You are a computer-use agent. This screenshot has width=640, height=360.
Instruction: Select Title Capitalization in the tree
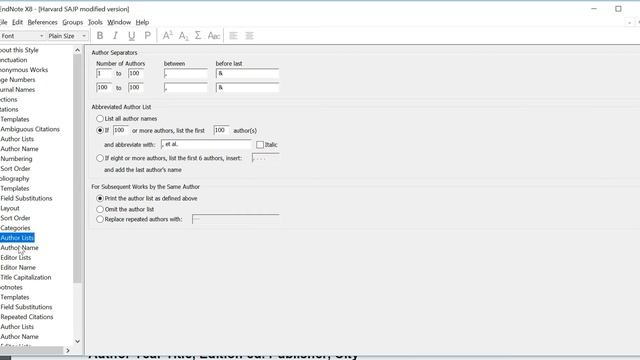pos(26,278)
